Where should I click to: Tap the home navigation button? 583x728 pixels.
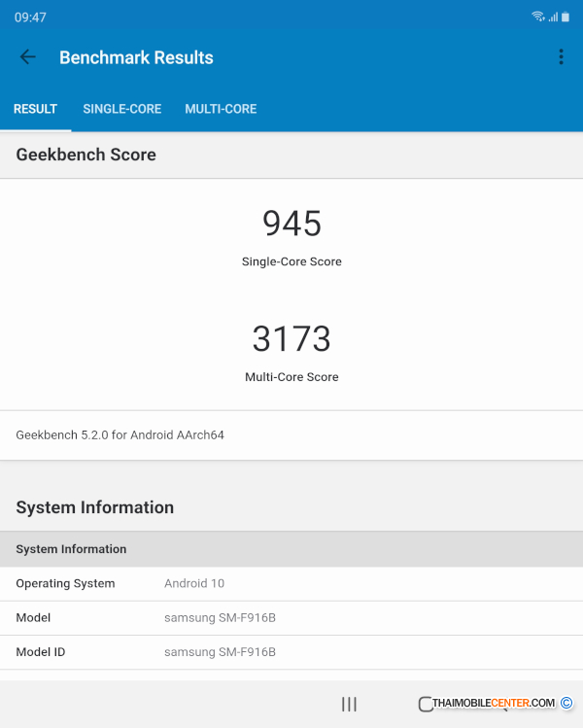pyautogui.click(x=426, y=704)
